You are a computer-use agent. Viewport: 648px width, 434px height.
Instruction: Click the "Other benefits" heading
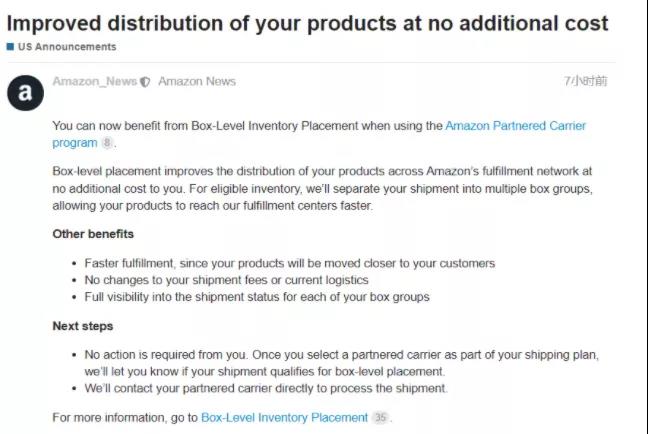pos(93,234)
